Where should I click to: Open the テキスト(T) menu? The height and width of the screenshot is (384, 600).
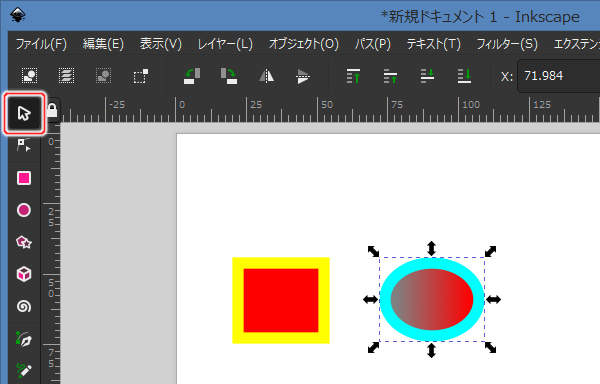click(x=433, y=44)
